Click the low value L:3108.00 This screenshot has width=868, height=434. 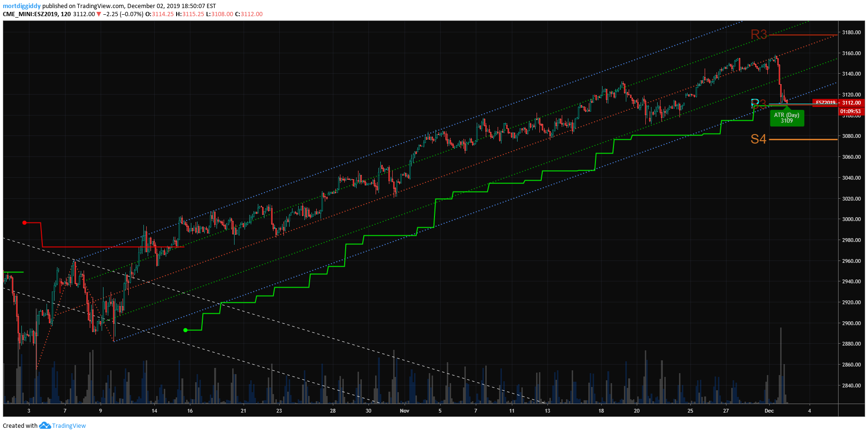click(220, 14)
